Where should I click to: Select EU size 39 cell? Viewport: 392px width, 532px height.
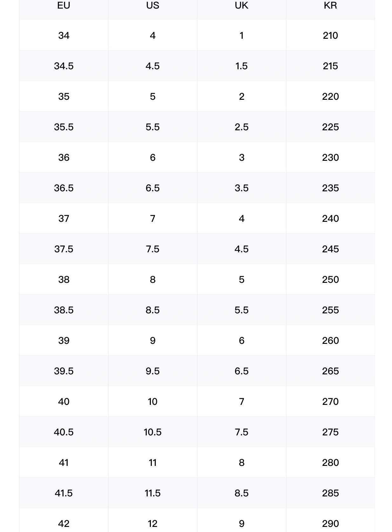point(64,340)
